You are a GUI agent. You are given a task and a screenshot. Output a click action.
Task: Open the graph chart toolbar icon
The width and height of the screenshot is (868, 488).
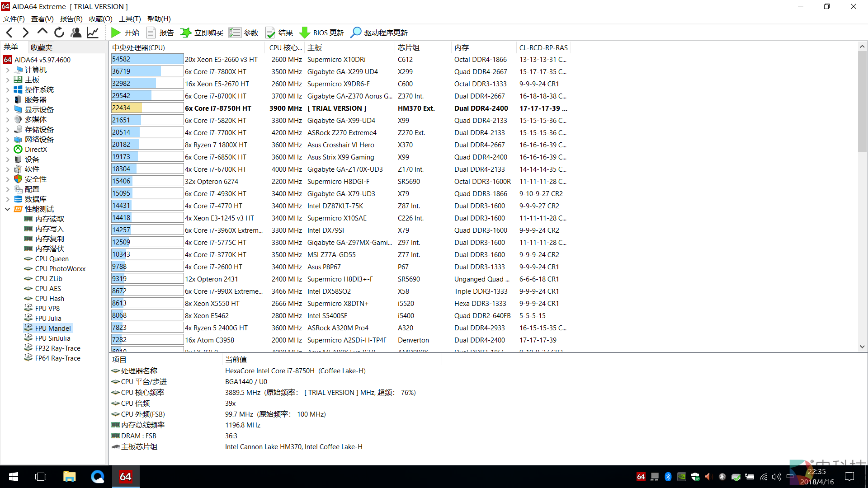click(93, 33)
